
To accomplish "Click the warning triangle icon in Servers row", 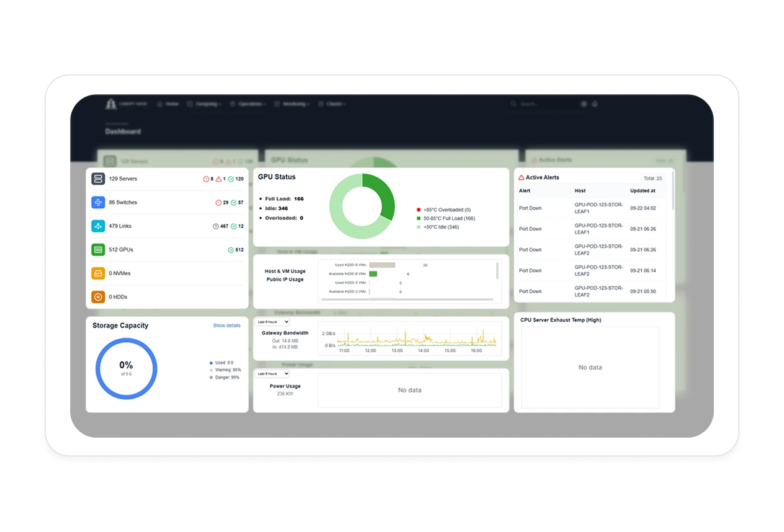I will point(218,179).
